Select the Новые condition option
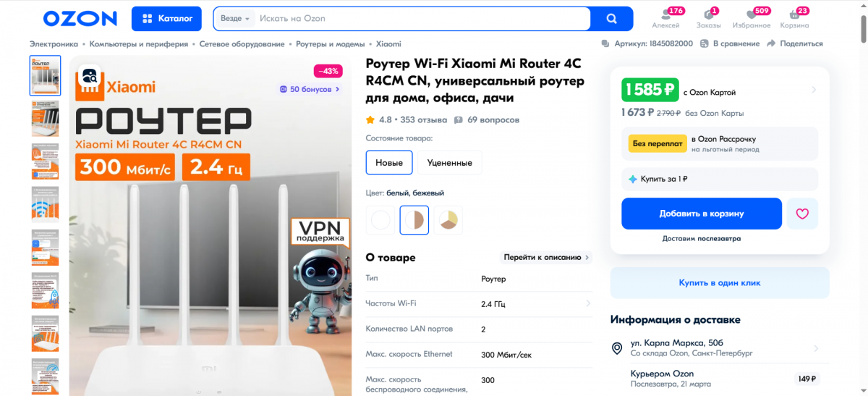This screenshot has height=396, width=868. [x=389, y=162]
